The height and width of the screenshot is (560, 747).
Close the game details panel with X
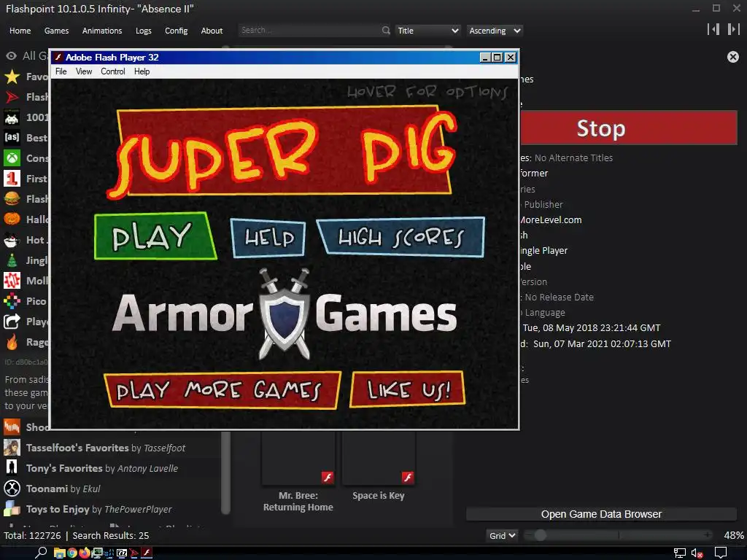733,57
